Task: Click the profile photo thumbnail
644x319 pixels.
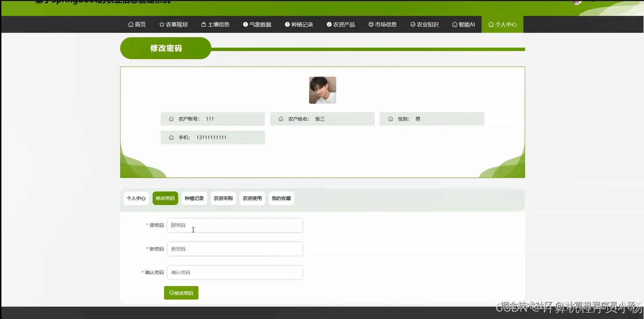Action: [x=322, y=90]
